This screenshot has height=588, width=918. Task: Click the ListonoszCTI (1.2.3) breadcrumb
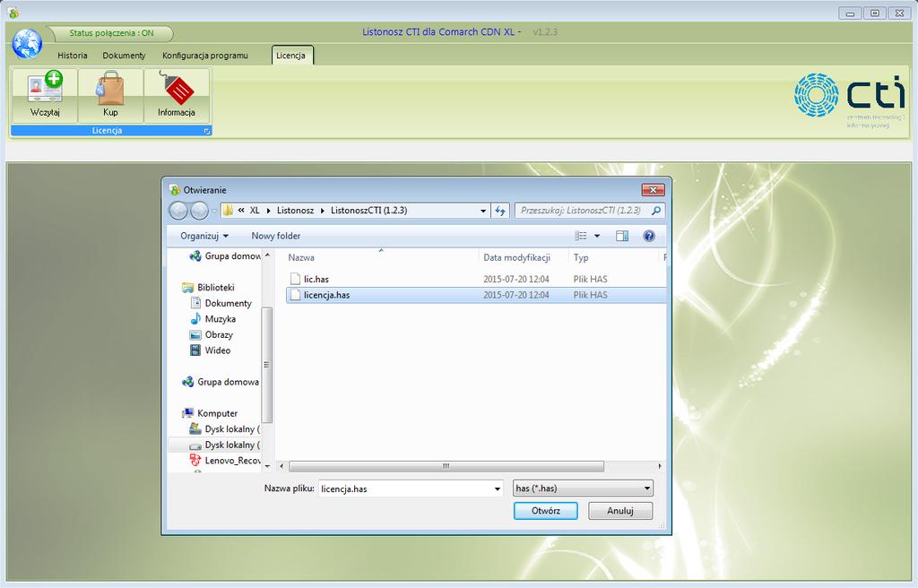pos(368,211)
